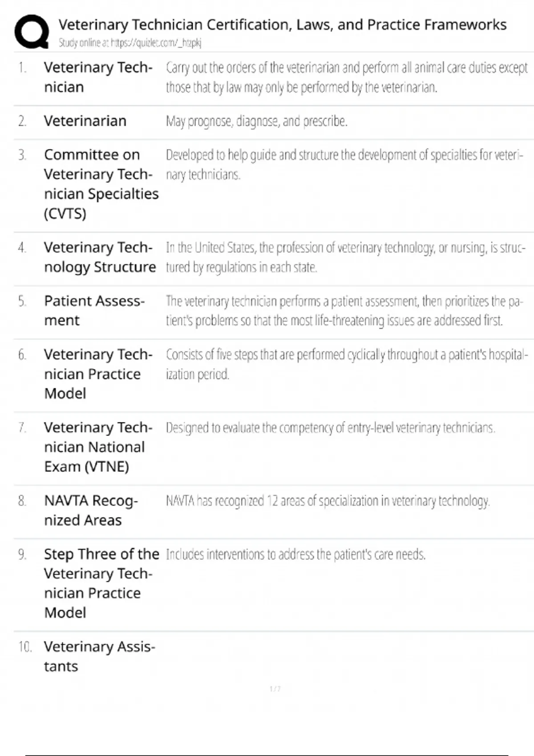Click the document title about Practice Frameworks
The height and width of the screenshot is (756, 534).
(x=283, y=24)
